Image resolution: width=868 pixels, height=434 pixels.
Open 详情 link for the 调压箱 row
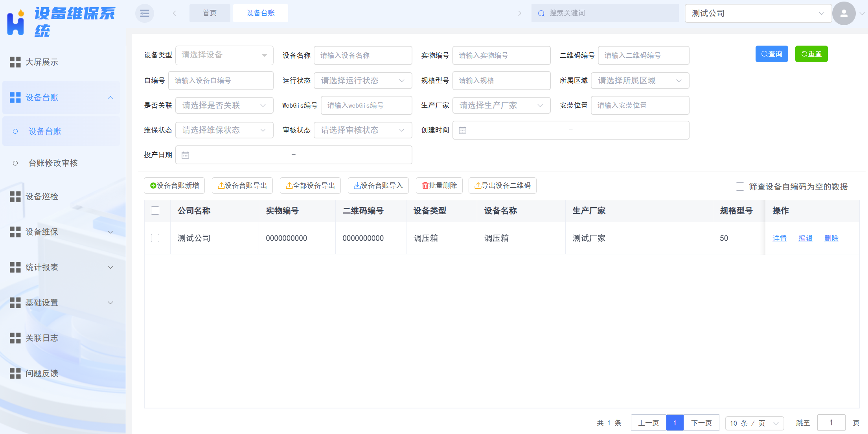pyautogui.click(x=779, y=238)
